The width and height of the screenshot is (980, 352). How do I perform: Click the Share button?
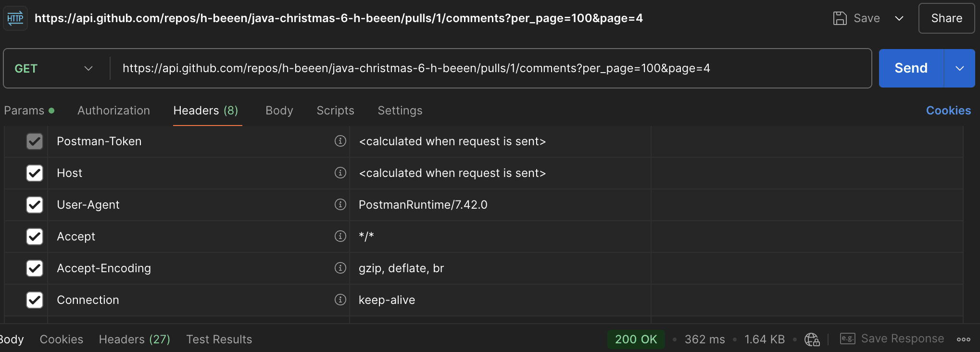pos(946,18)
